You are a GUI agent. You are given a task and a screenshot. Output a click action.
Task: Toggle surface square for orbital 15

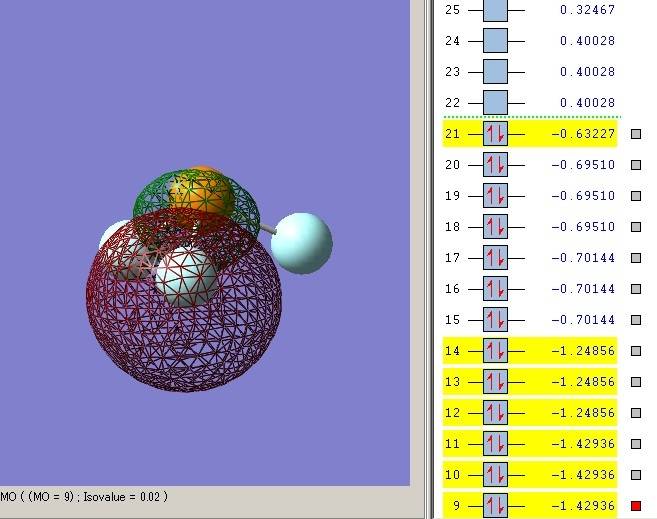[636, 320]
